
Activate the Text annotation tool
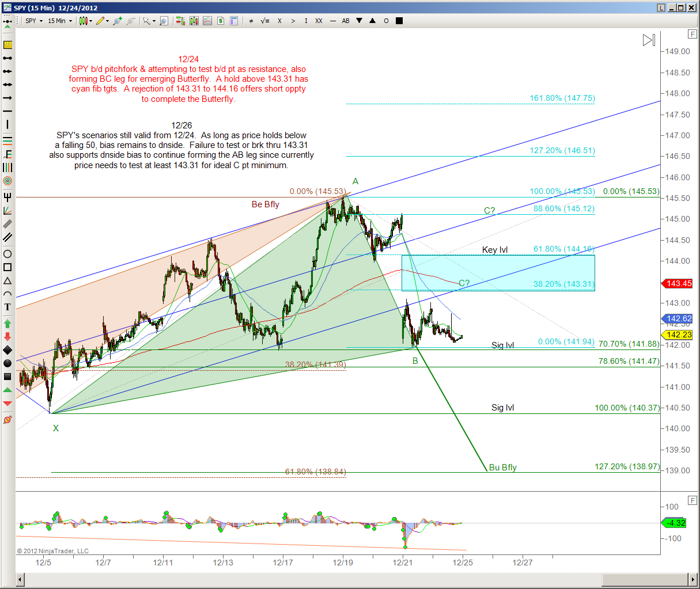[7, 307]
